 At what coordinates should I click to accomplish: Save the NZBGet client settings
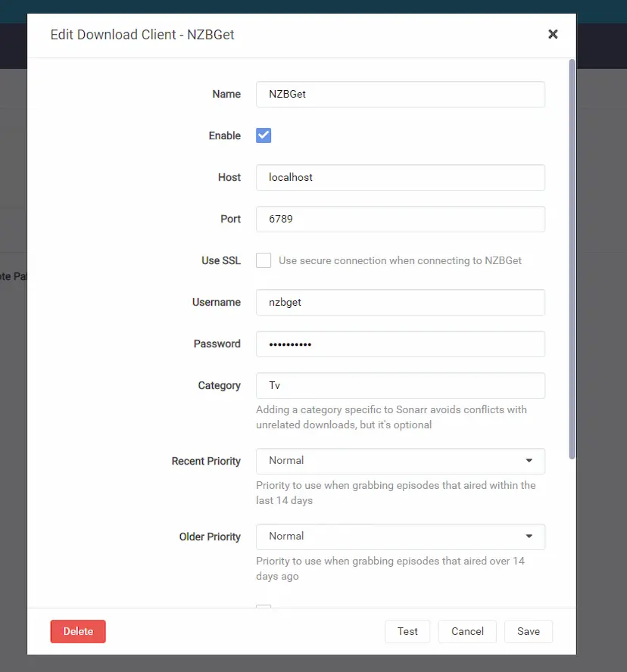[529, 631]
